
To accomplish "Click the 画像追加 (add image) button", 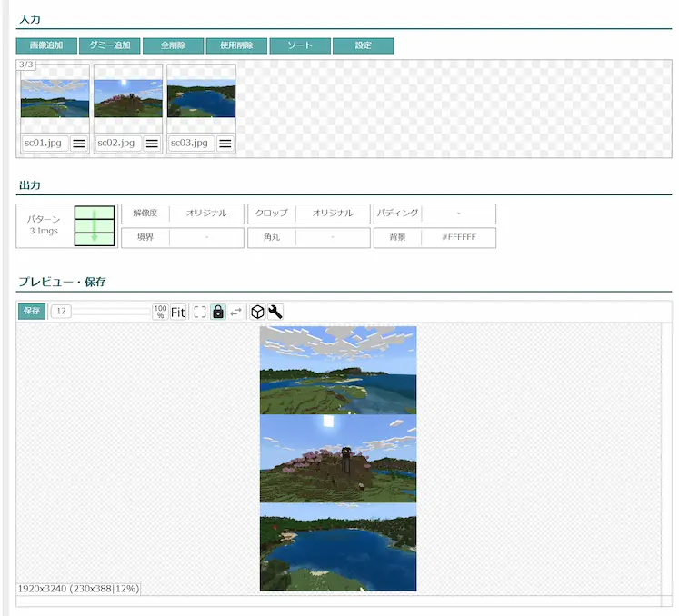I will [x=46, y=45].
